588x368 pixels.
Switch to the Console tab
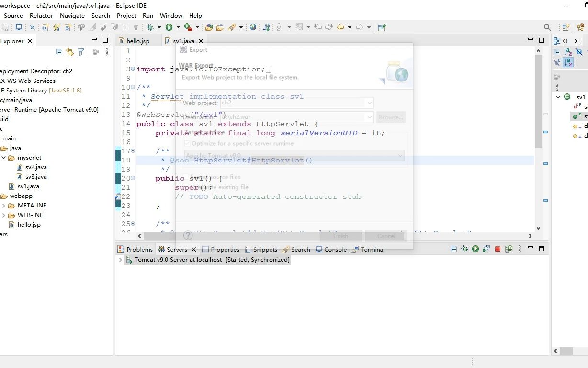pos(331,250)
